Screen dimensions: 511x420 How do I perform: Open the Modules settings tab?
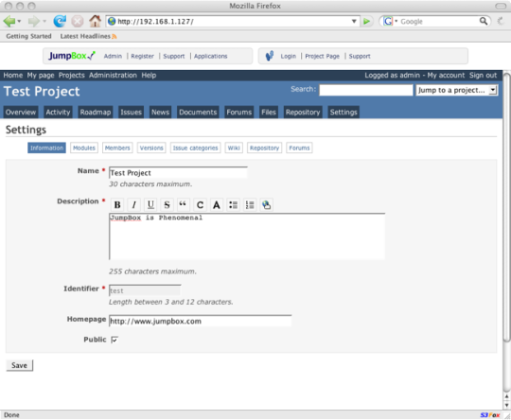tap(84, 148)
